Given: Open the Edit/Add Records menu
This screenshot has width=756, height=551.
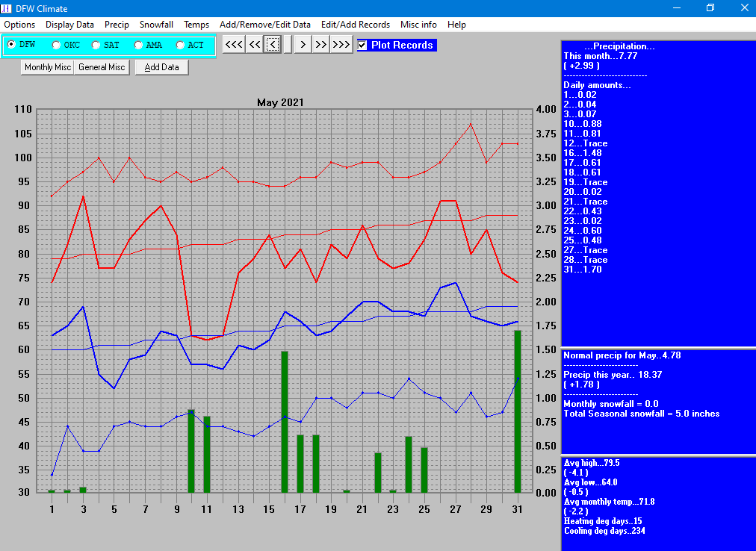Looking at the screenshot, I should pyautogui.click(x=356, y=25).
